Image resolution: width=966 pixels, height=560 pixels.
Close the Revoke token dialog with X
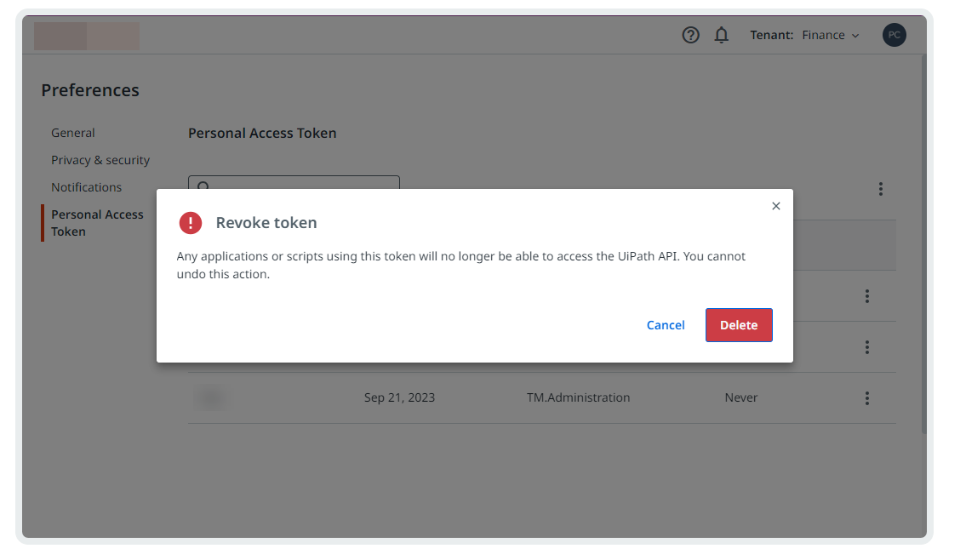pyautogui.click(x=775, y=206)
